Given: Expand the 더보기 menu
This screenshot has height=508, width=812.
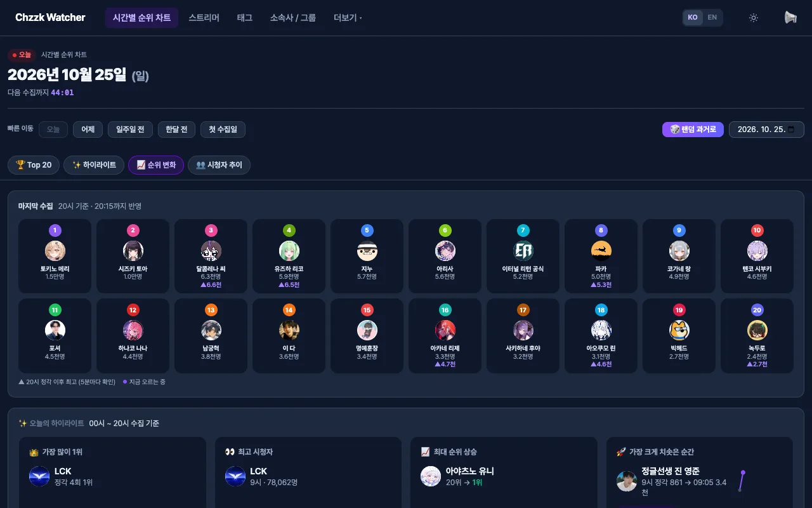Looking at the screenshot, I should [348, 18].
